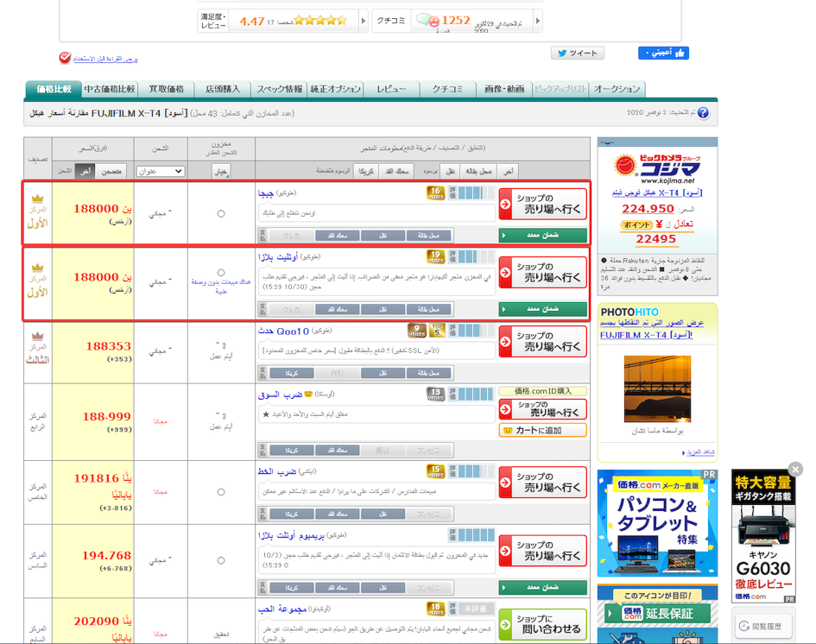Click stock circle in the 194.768 row
This screenshot has height=644, width=816.
(x=221, y=561)
